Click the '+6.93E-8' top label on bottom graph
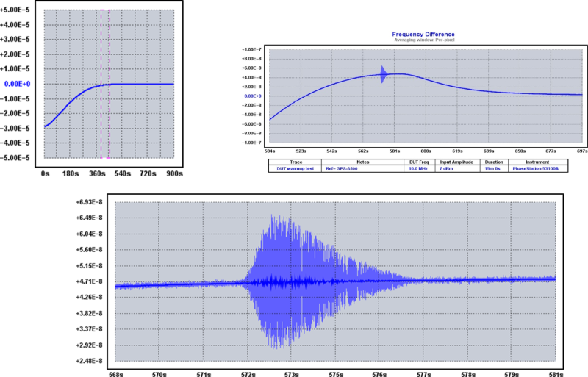This screenshot has width=588, height=377. (x=97, y=201)
